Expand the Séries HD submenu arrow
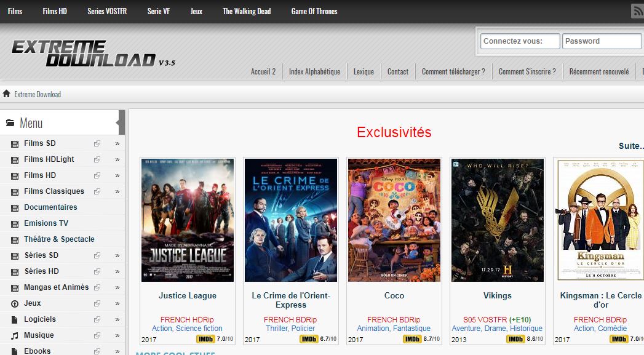Image resolution: width=644 pixels, height=355 pixels. pos(117,271)
